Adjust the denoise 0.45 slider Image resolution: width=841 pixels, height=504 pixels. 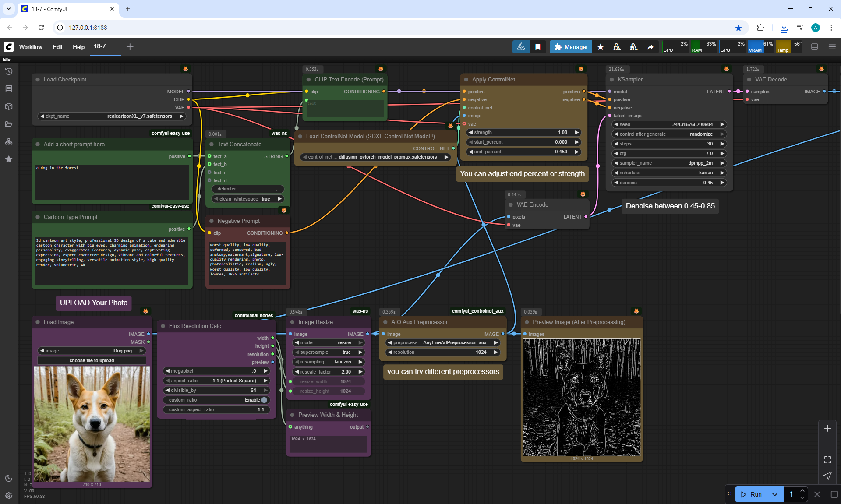pos(669,183)
